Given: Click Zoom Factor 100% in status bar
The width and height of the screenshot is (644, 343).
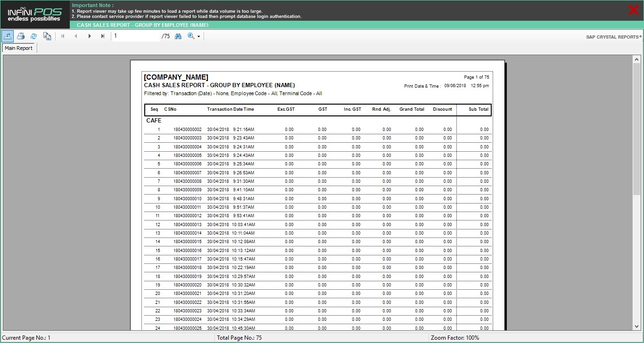Looking at the screenshot, I should [x=455, y=338].
